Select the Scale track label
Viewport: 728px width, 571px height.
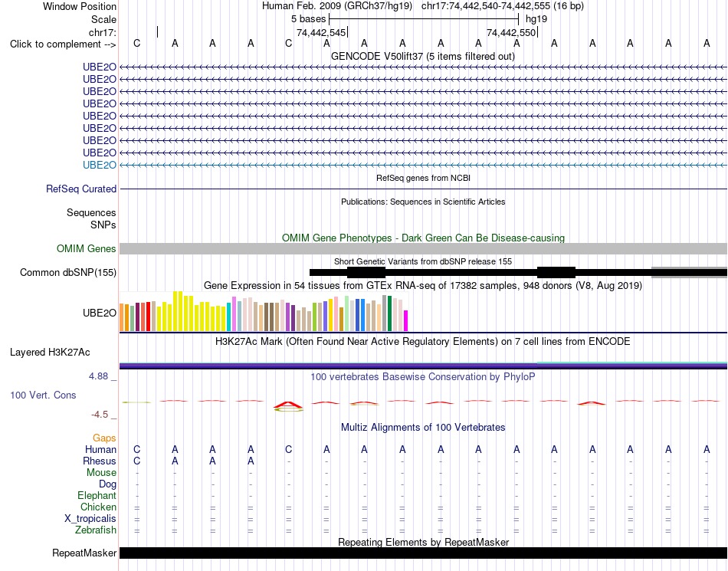(103, 19)
